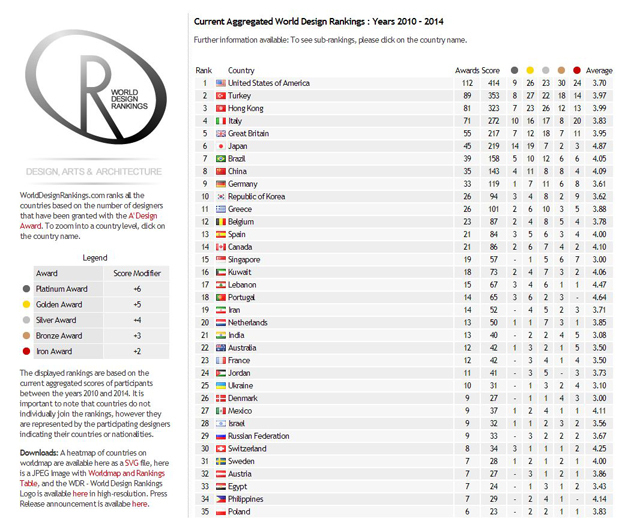Open the Press Release announcement 'here' link
640x518 pixels.
tap(139, 504)
